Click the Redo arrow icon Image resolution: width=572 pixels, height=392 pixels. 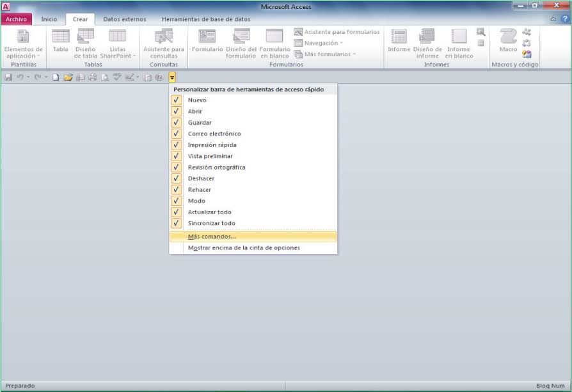tap(38, 77)
